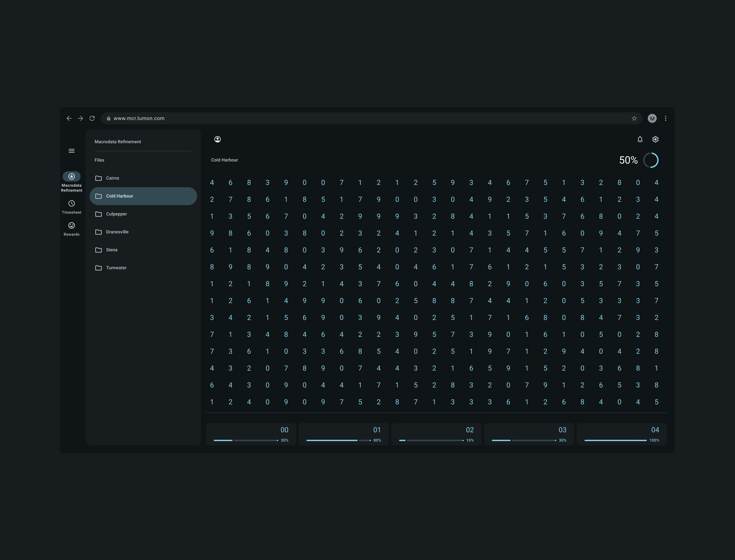Viewport: 735px width, 560px height.
Task: Click the user account circle icon
Action: click(x=218, y=139)
